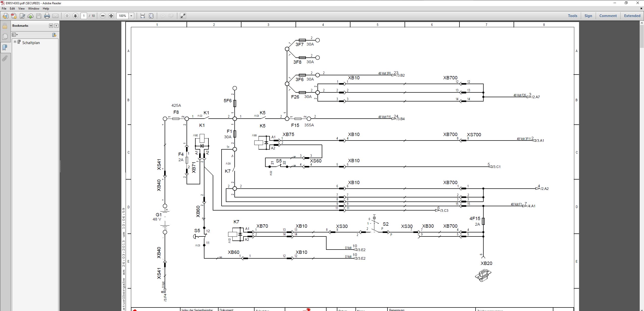Open the Page Thumbnails panel
The width and height of the screenshot is (644, 311).
[5, 37]
